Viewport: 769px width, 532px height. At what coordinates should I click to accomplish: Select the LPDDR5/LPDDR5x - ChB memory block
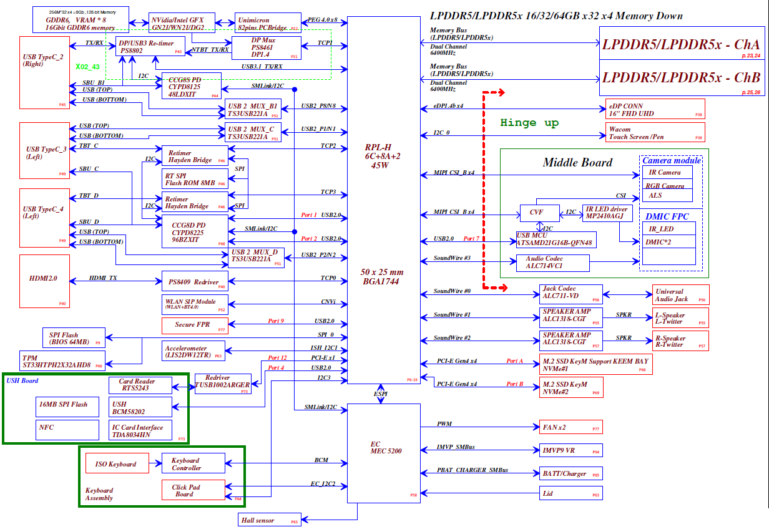pos(682,78)
